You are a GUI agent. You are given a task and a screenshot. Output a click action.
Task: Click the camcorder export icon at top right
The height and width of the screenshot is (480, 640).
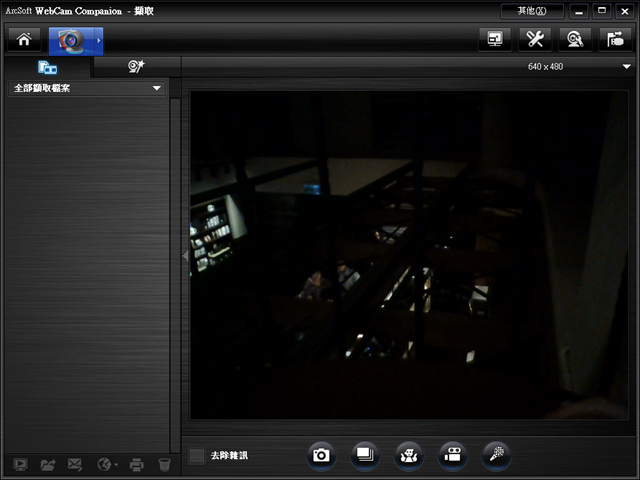tap(615, 40)
